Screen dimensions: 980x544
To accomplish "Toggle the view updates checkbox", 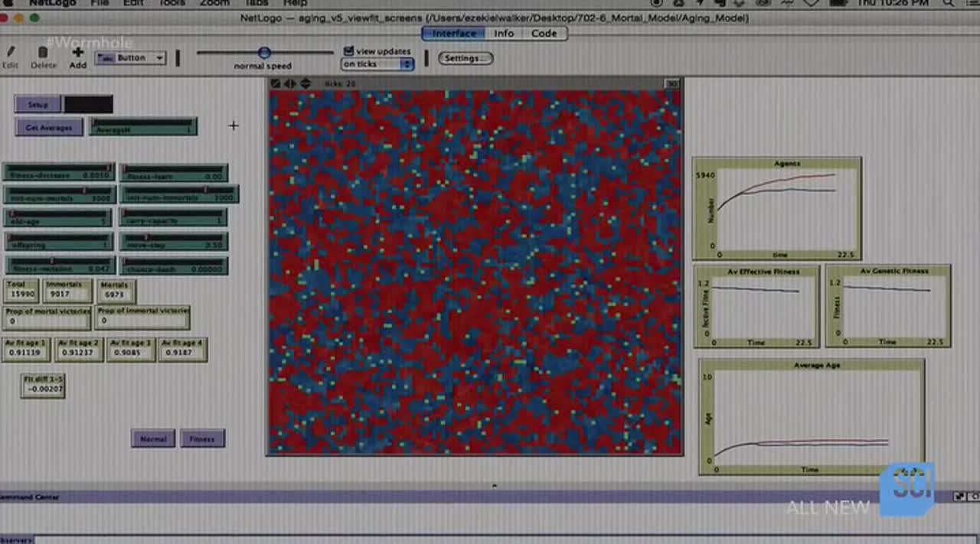I will point(349,51).
